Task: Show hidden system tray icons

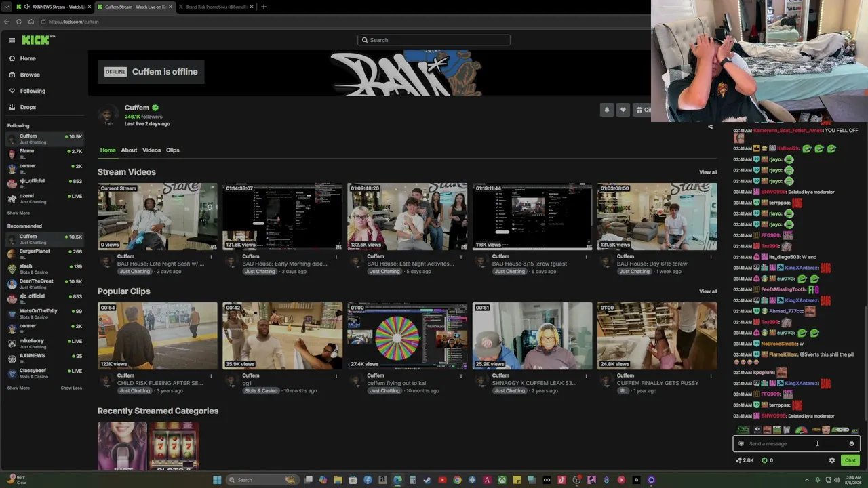Action: point(808,480)
